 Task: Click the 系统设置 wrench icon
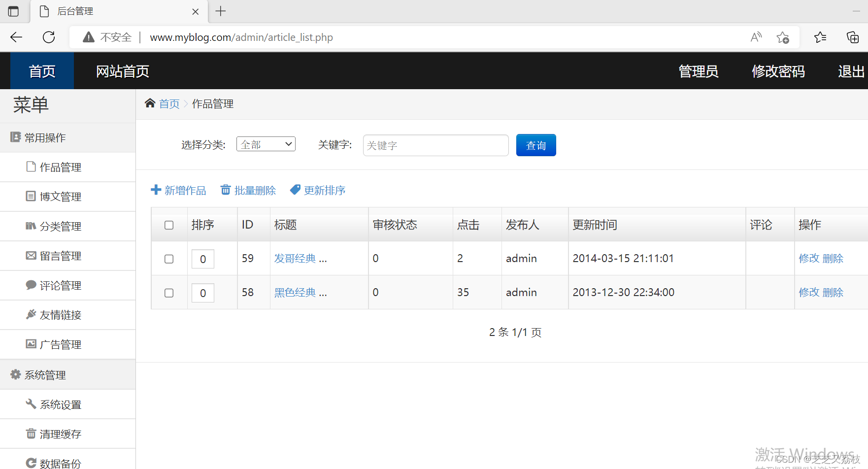coord(31,404)
